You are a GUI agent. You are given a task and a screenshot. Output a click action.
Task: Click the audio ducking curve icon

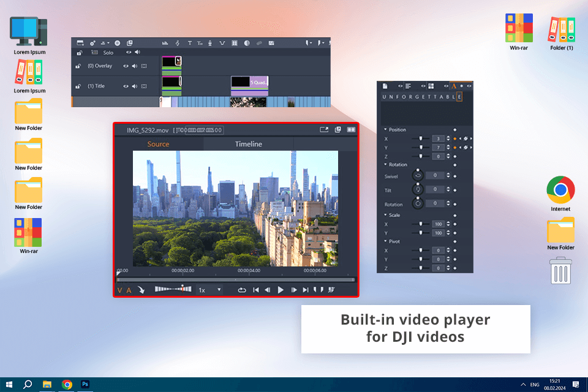(x=222, y=43)
